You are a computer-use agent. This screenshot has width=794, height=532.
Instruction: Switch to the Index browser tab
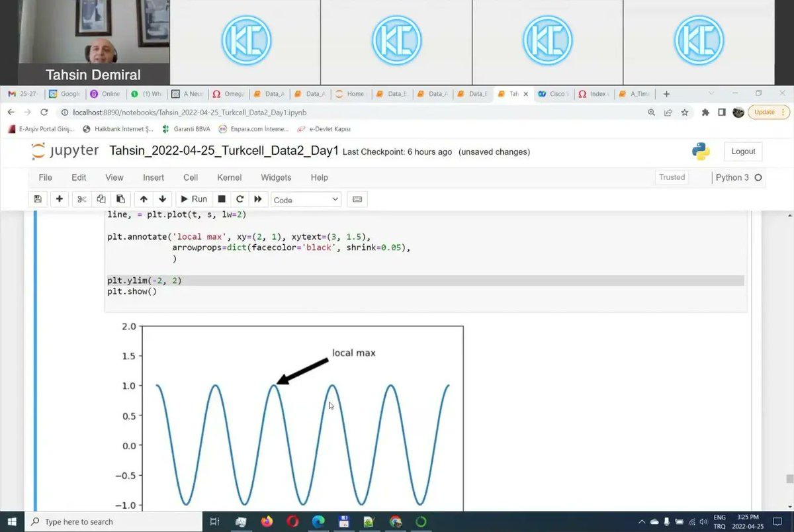[x=593, y=94]
